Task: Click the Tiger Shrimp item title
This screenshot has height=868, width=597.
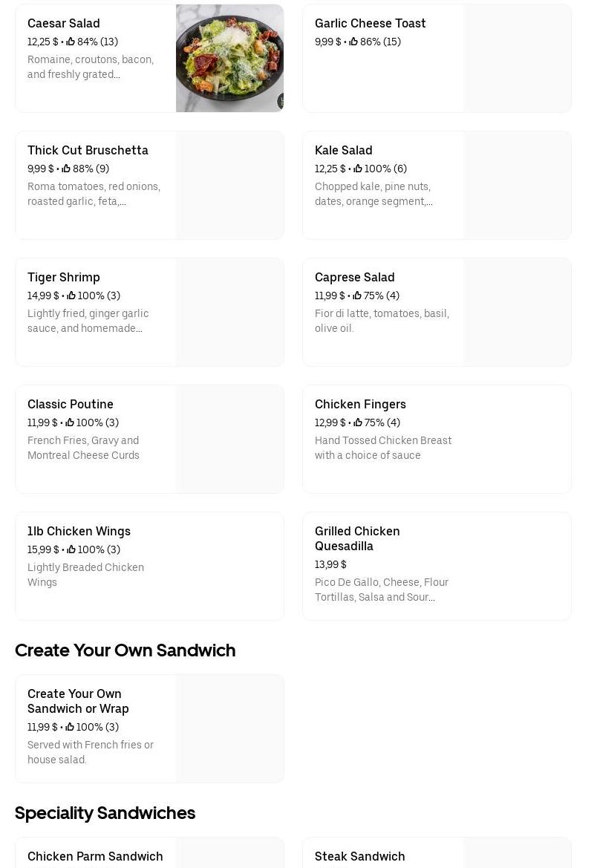Action: point(64,277)
